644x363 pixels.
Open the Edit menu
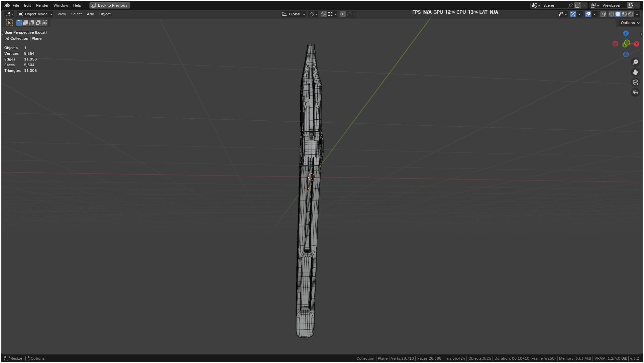27,5
